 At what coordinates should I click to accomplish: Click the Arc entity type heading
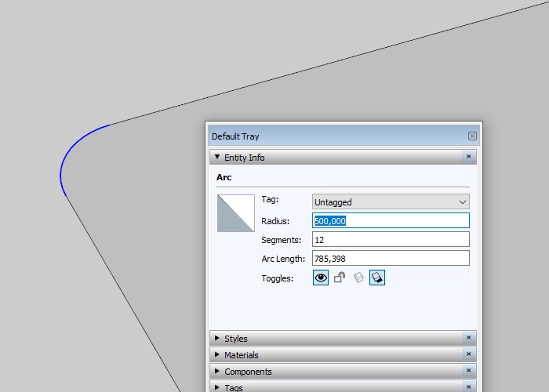click(x=224, y=177)
